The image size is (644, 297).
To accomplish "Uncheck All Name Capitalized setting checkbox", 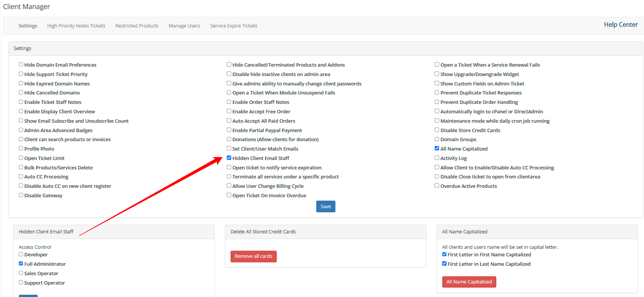I will (x=437, y=148).
